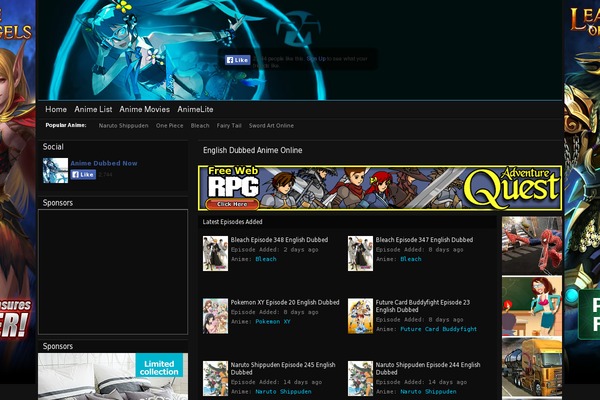Click the Limited collection sponsor ad
The width and height of the screenshot is (600, 400).
[113, 376]
